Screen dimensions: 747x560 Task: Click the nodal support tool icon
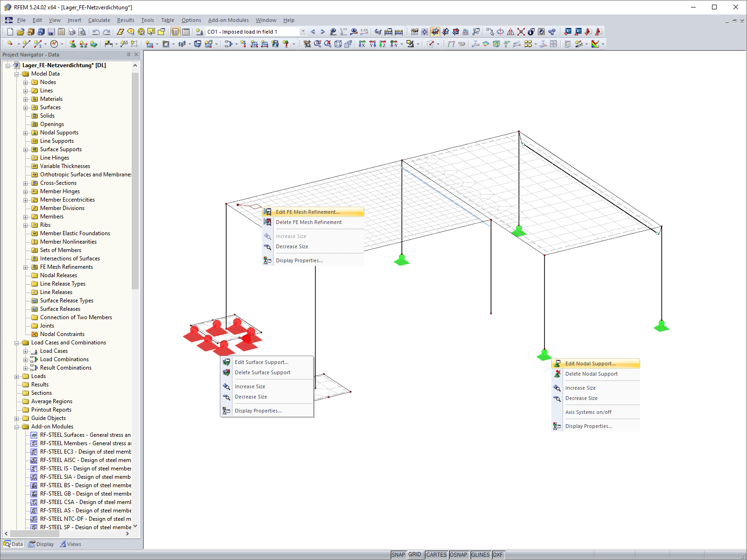(x=73, y=44)
